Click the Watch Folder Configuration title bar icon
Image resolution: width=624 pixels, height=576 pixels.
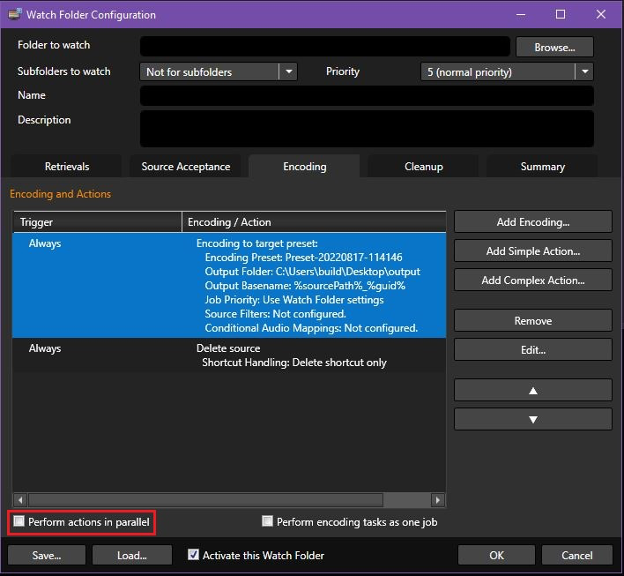pyautogui.click(x=15, y=14)
